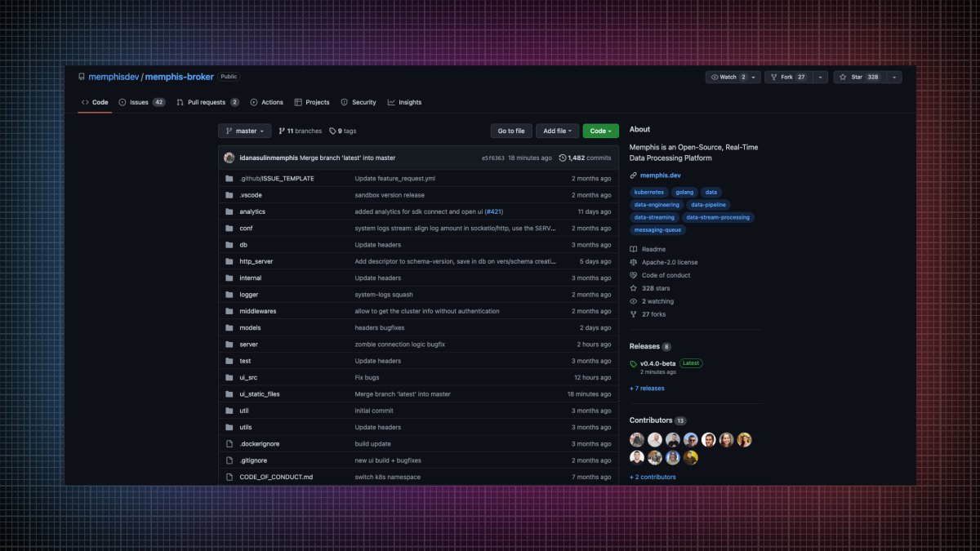Click the .gitignore file icon
The image size is (980, 551).
click(229, 460)
